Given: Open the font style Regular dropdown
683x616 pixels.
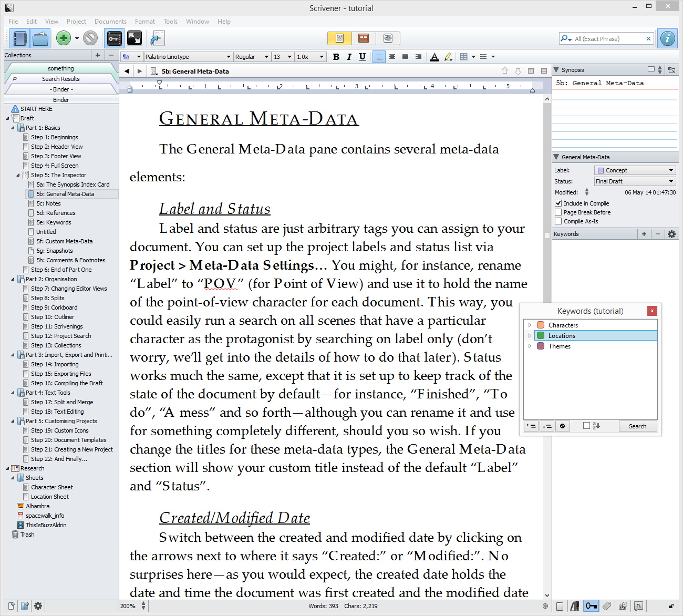Looking at the screenshot, I should (x=252, y=57).
